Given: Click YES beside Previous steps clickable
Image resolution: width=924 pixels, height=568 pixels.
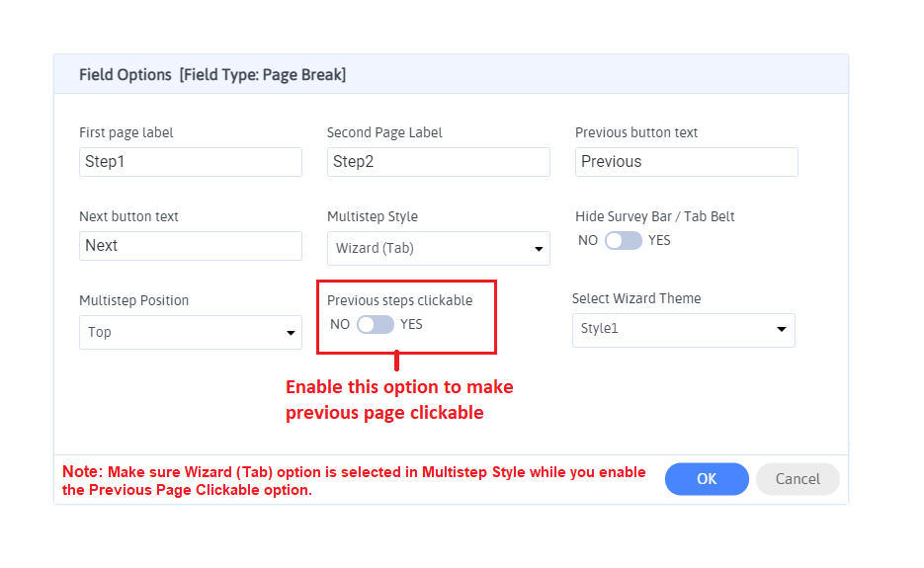Looking at the screenshot, I should click(411, 324).
